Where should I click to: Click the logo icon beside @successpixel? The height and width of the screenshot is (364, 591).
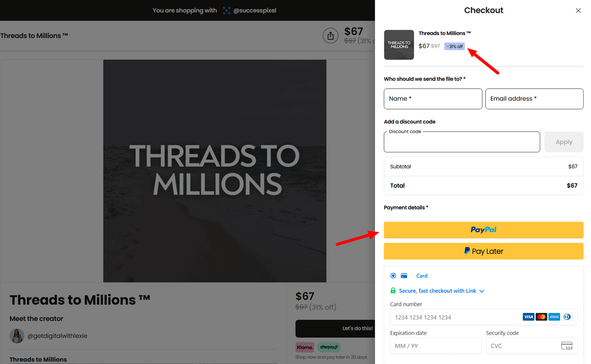pyautogui.click(x=226, y=10)
